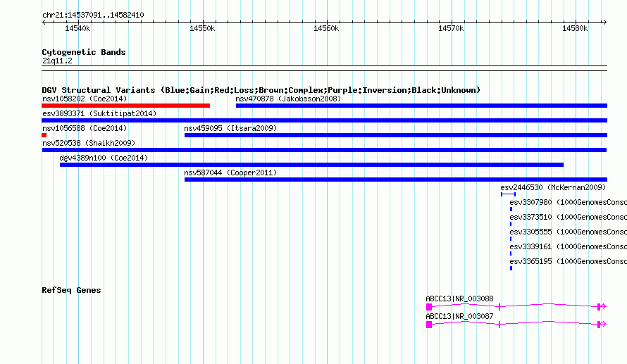Click the Cytogenetic Bands track title
This screenshot has width=627, height=364.
pos(84,52)
